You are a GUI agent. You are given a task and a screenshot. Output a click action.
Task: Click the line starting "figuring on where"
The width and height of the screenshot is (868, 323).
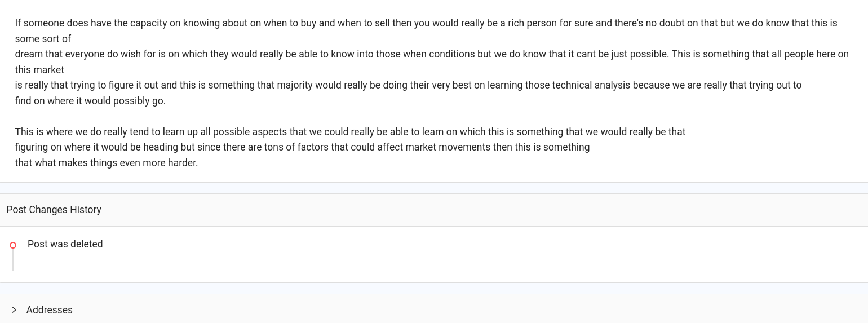pos(302,147)
